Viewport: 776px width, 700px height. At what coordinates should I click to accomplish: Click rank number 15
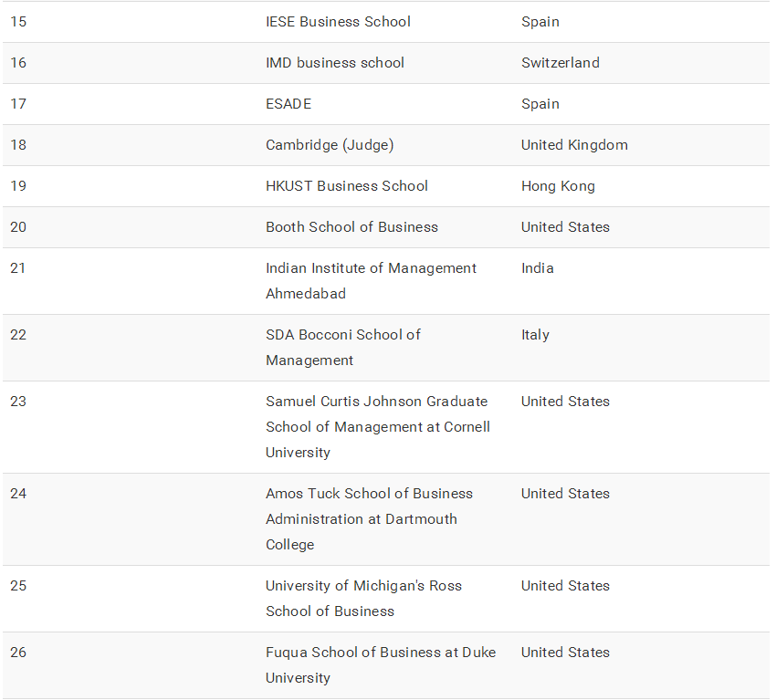click(x=18, y=22)
